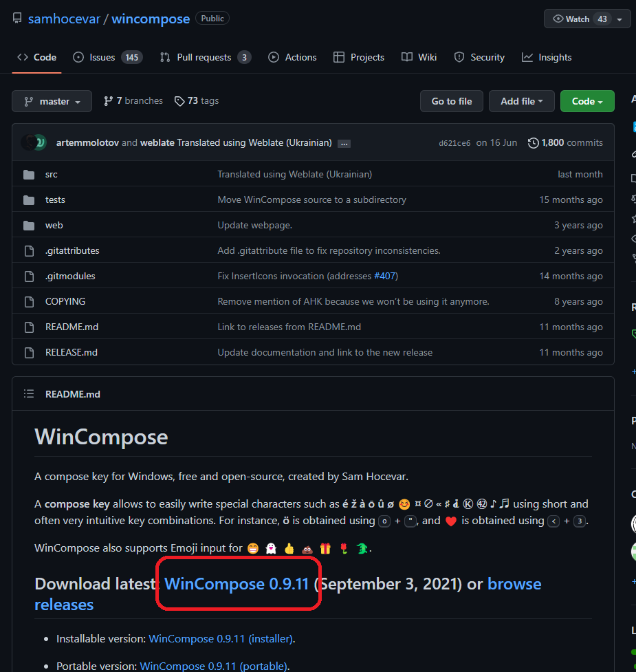Open the RELEASE.md file

click(x=72, y=352)
